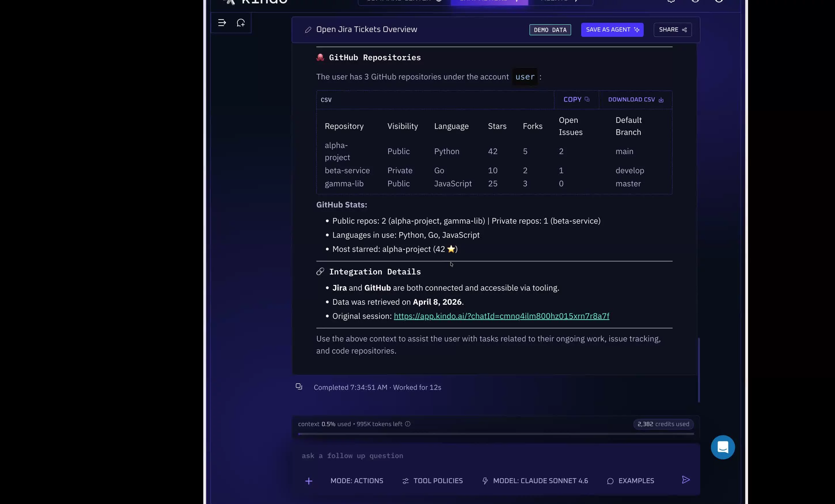Expand the sidebar menu icon

tap(222, 23)
